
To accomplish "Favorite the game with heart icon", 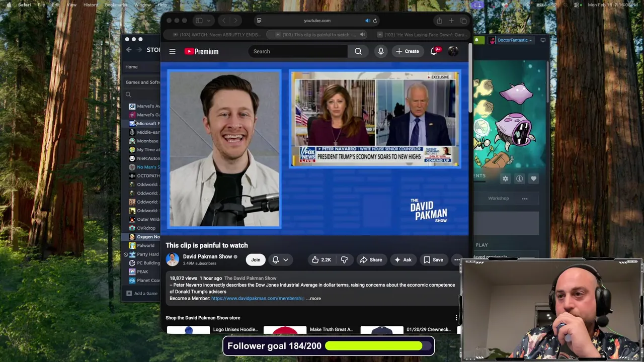I will tap(533, 178).
